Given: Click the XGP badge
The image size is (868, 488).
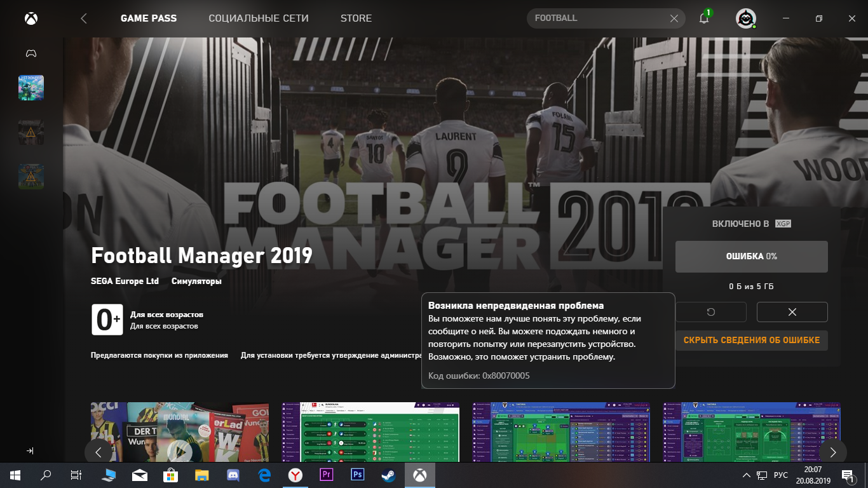Looking at the screenshot, I should point(783,224).
